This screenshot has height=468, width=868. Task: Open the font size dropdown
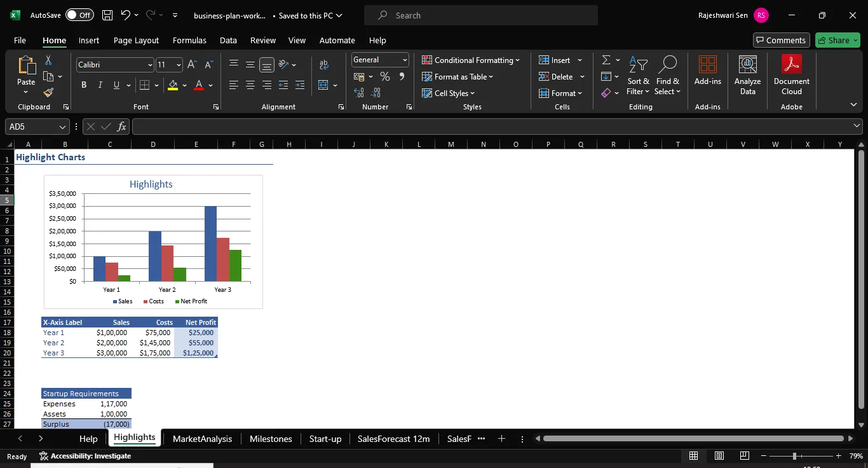[179, 65]
